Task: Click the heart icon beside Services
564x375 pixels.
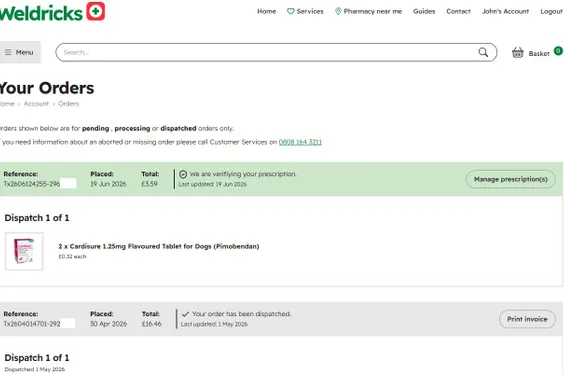Action: [x=291, y=12]
